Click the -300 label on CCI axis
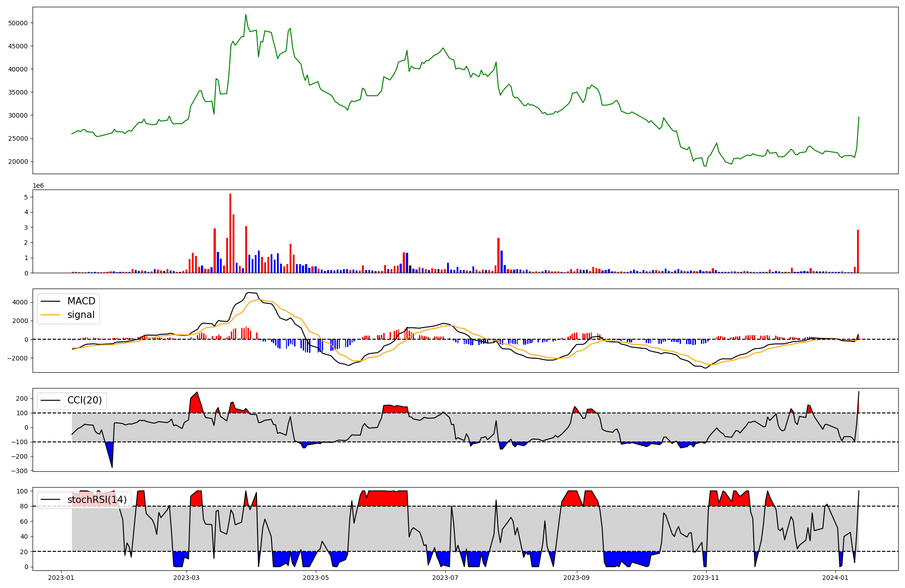The width and height of the screenshot is (905, 588). click(x=20, y=471)
